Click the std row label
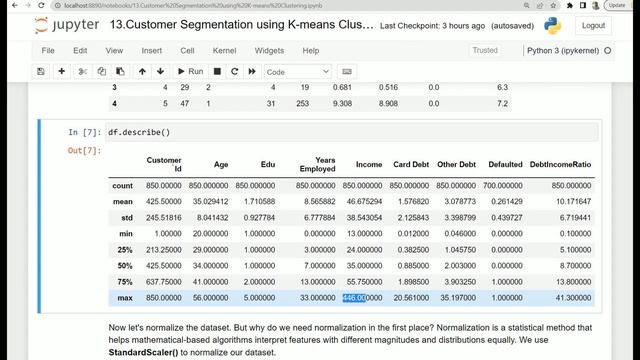 [127, 218]
